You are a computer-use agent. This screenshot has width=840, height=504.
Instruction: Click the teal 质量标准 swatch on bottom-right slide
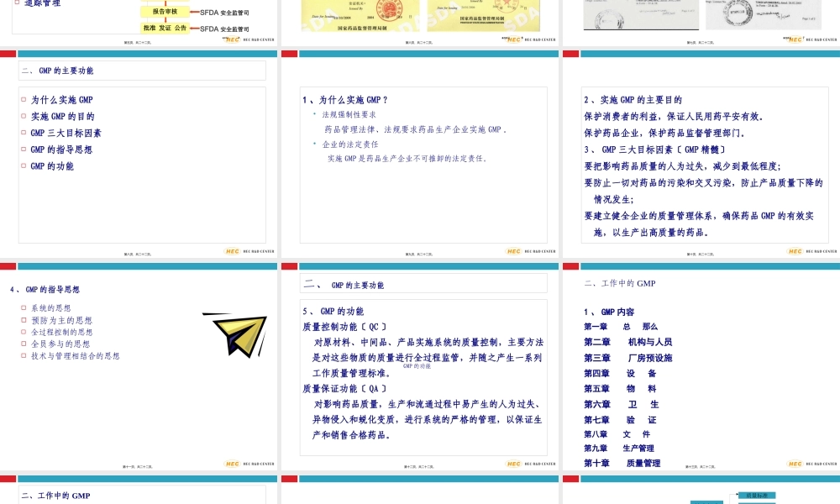tap(756, 496)
